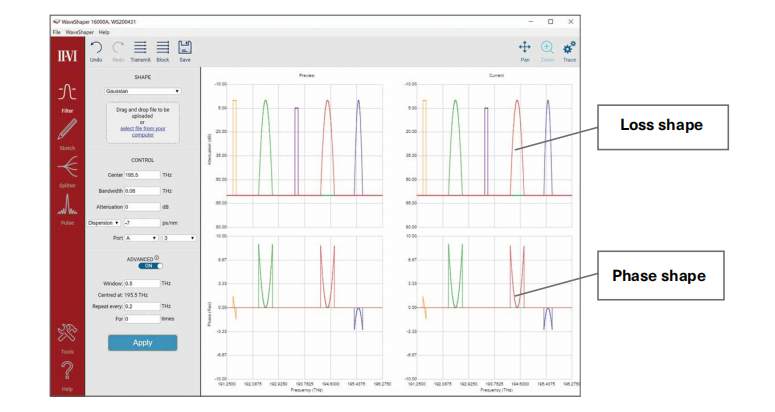775x412 pixels.
Task: Click the II-VI logo
Action: [67, 56]
